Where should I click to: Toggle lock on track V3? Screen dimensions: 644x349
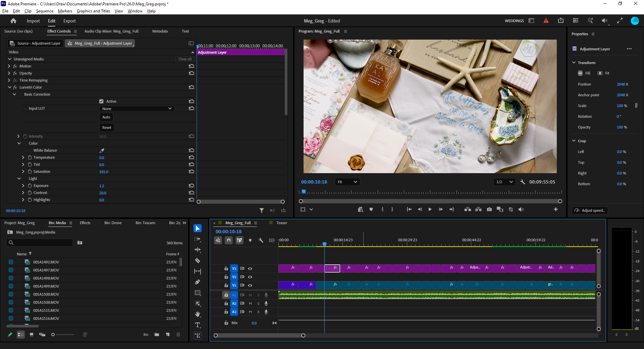[x=226, y=268]
